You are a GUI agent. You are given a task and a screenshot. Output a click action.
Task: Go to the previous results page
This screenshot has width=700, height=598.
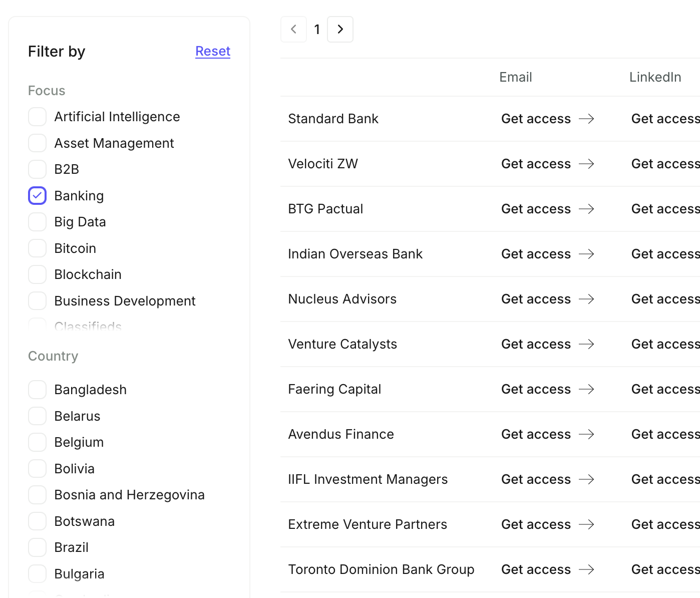(293, 29)
